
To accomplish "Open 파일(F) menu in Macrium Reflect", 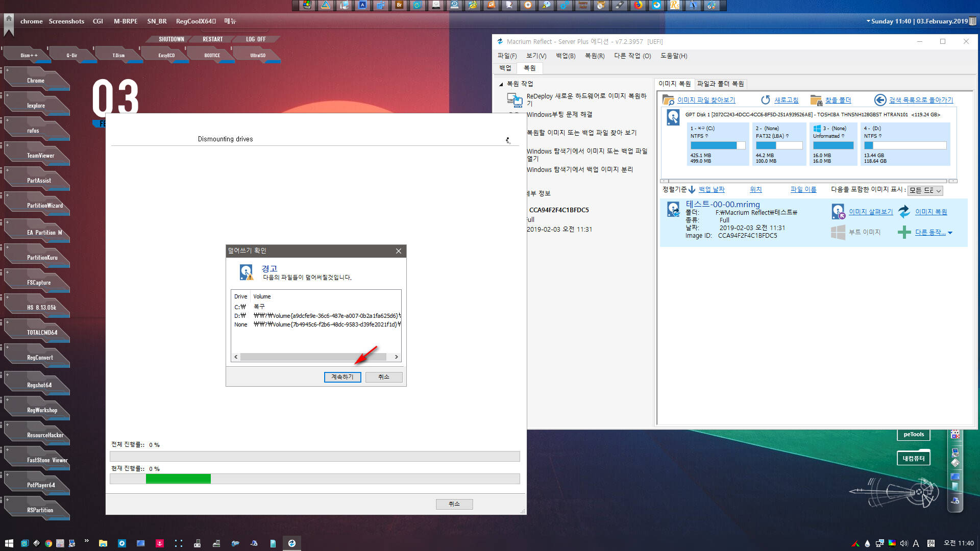I will pos(507,56).
